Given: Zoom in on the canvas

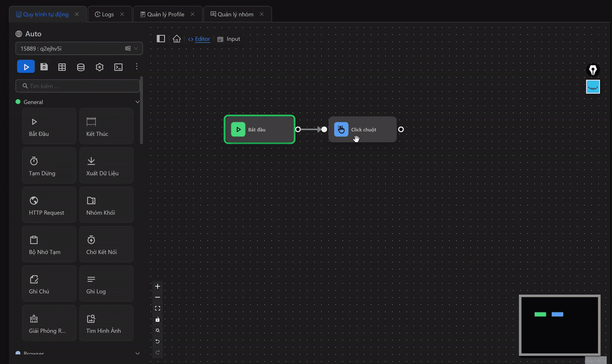Looking at the screenshot, I should click(x=157, y=286).
